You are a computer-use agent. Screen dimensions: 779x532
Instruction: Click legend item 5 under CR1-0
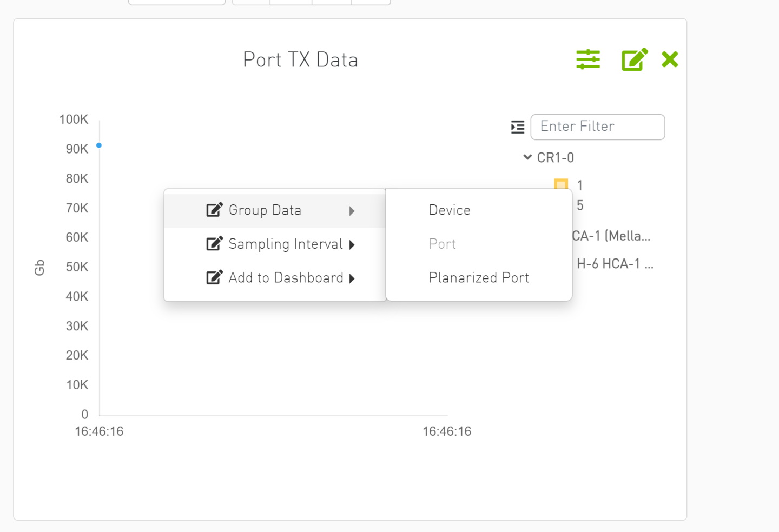pyautogui.click(x=578, y=205)
